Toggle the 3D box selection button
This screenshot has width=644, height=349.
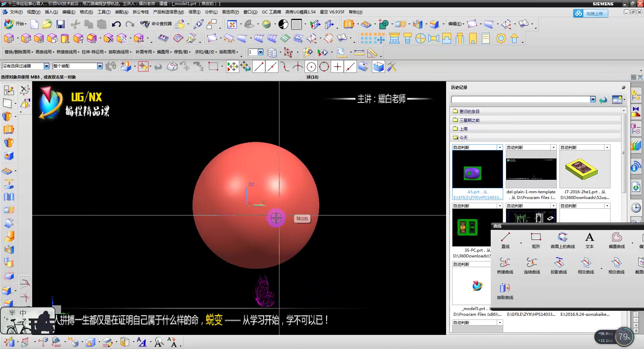pyautogui.click(x=378, y=67)
